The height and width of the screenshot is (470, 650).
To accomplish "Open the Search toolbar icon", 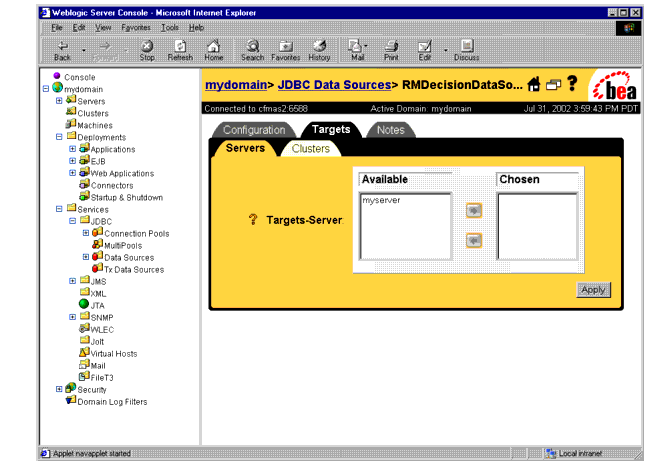I will (x=252, y=51).
